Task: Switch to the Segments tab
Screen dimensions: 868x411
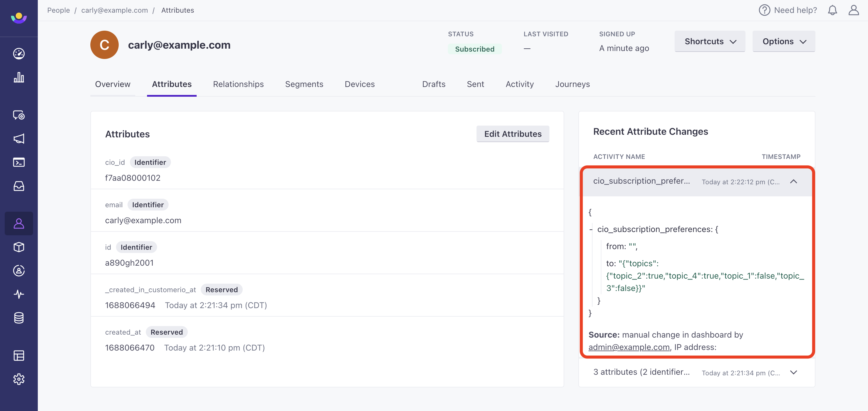Action: [304, 84]
